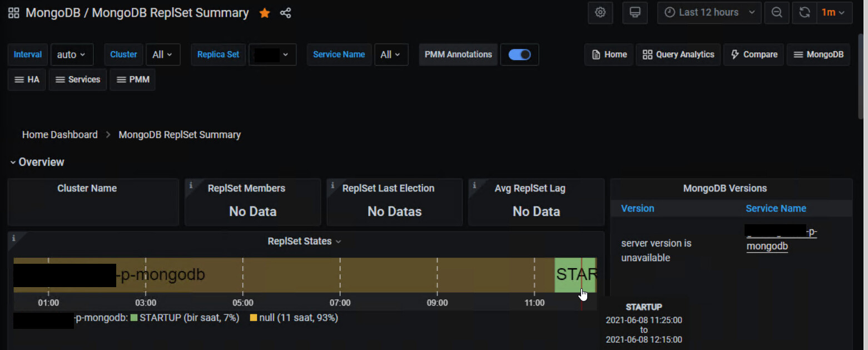Star this dashboard as favorite
868x350 pixels.
coord(265,13)
